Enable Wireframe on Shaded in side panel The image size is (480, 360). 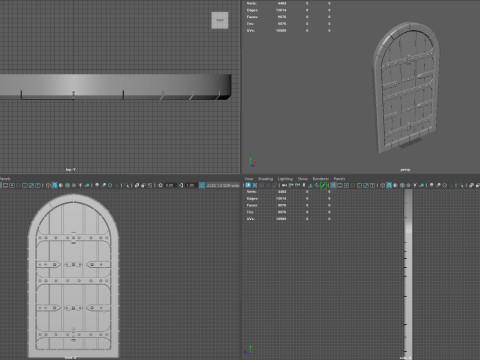point(402,185)
